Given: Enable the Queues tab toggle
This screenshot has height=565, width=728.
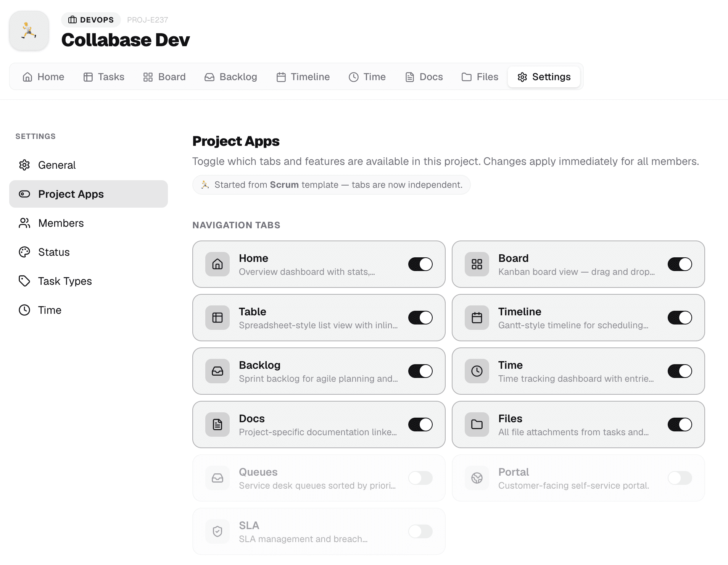Looking at the screenshot, I should click(420, 478).
